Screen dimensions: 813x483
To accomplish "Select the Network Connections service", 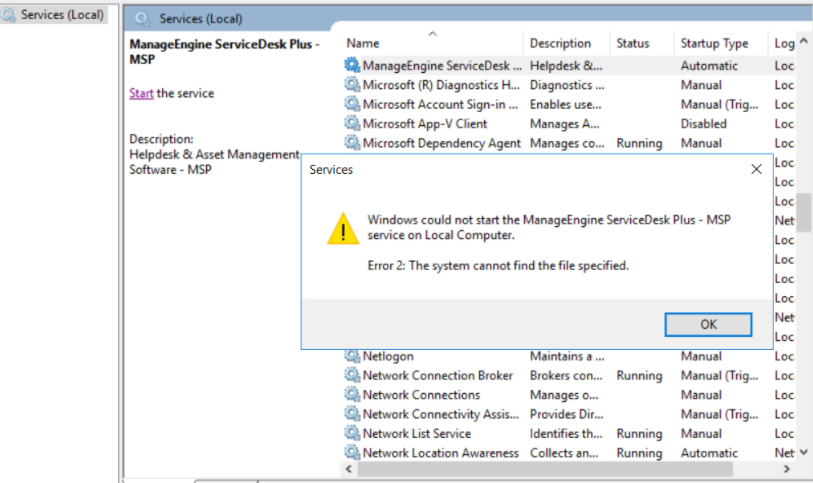I will click(569, 394).
